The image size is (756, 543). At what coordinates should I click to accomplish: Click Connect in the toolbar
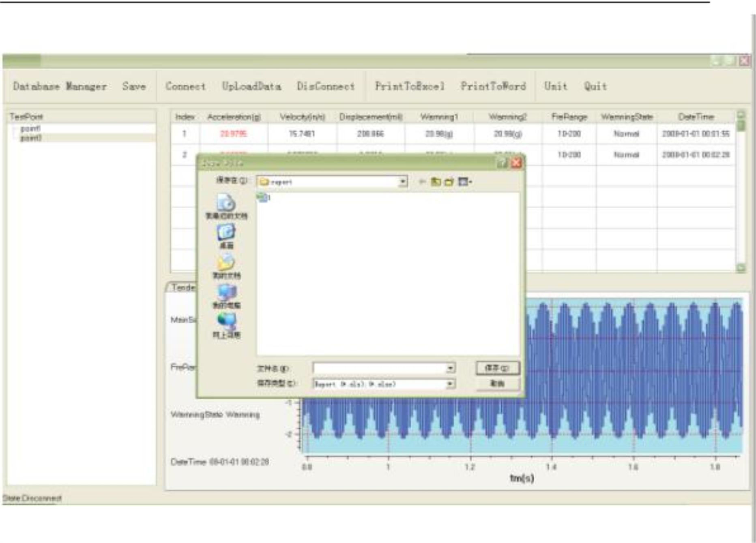click(185, 86)
